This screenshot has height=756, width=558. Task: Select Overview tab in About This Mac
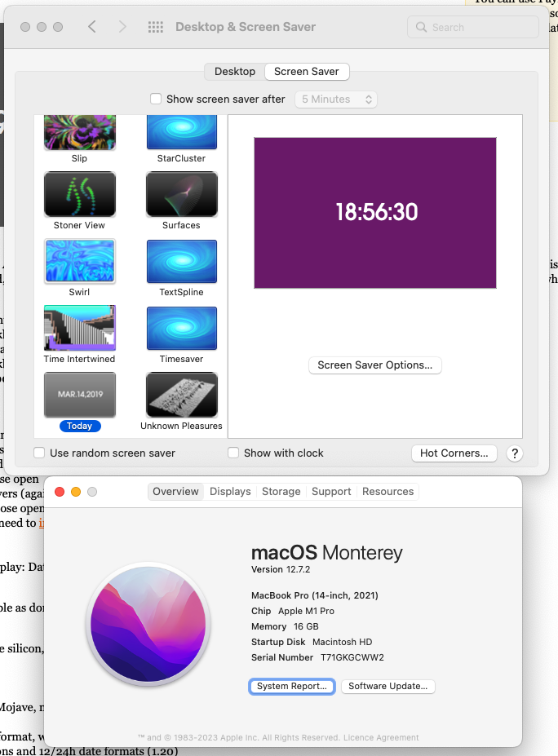[175, 491]
